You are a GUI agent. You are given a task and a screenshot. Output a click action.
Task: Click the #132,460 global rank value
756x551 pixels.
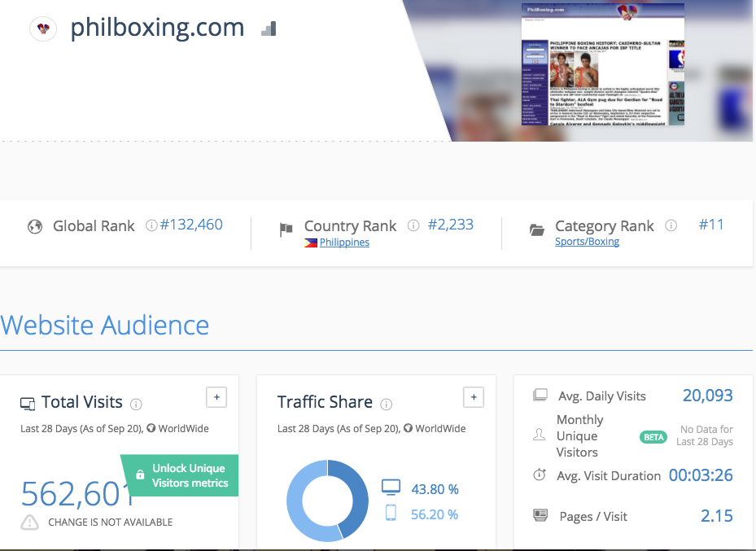(191, 225)
